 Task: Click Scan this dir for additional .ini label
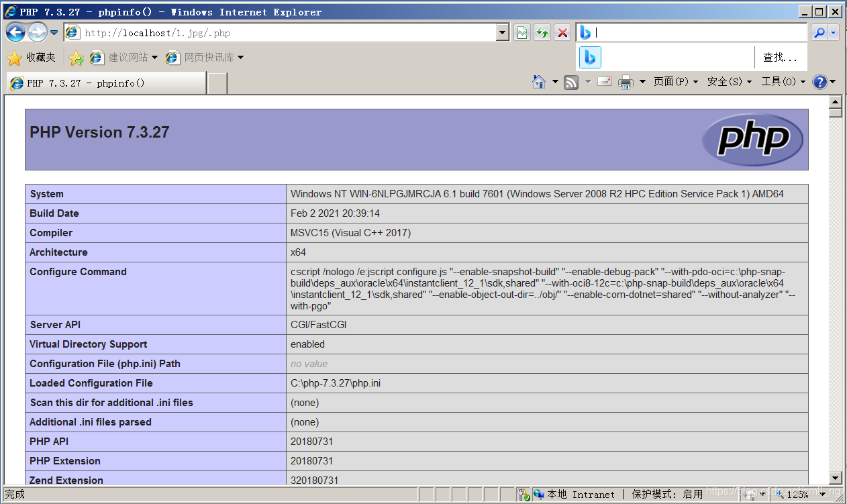click(111, 403)
